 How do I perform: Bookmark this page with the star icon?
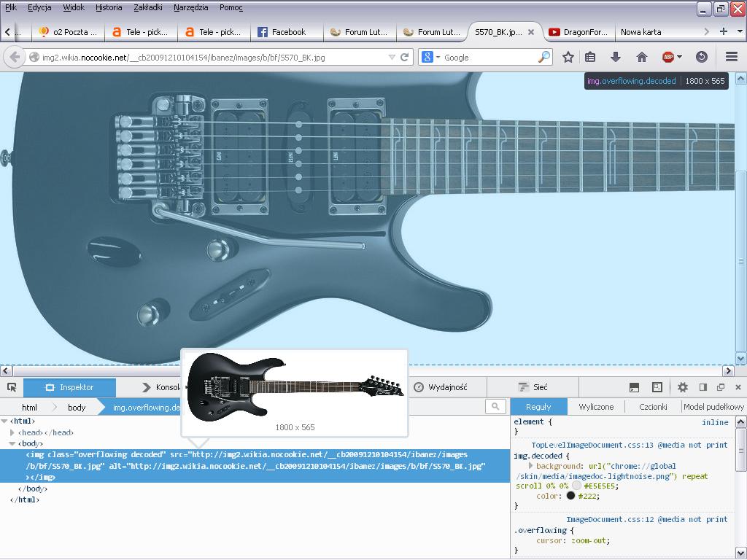[x=568, y=57]
